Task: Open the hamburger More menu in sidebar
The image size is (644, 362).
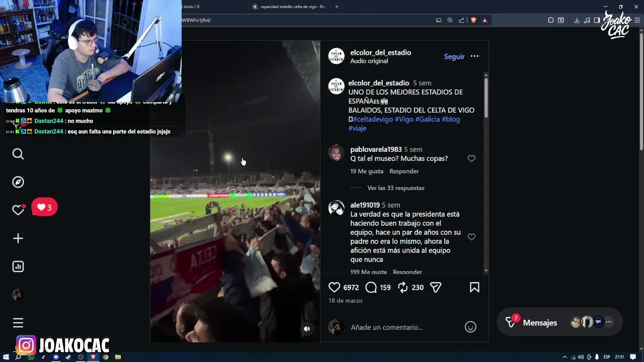Action: click(18, 323)
